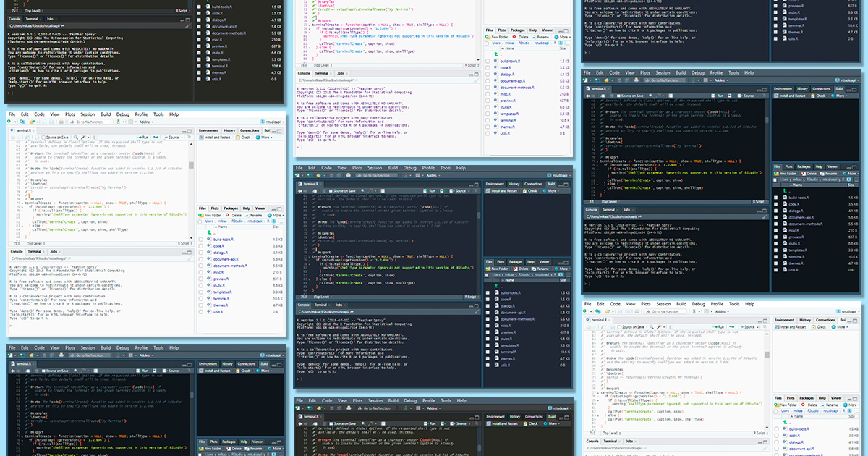Open Session menu in left light window
Image resolution: width=868 pixels, height=456 pixels.
(x=88, y=114)
